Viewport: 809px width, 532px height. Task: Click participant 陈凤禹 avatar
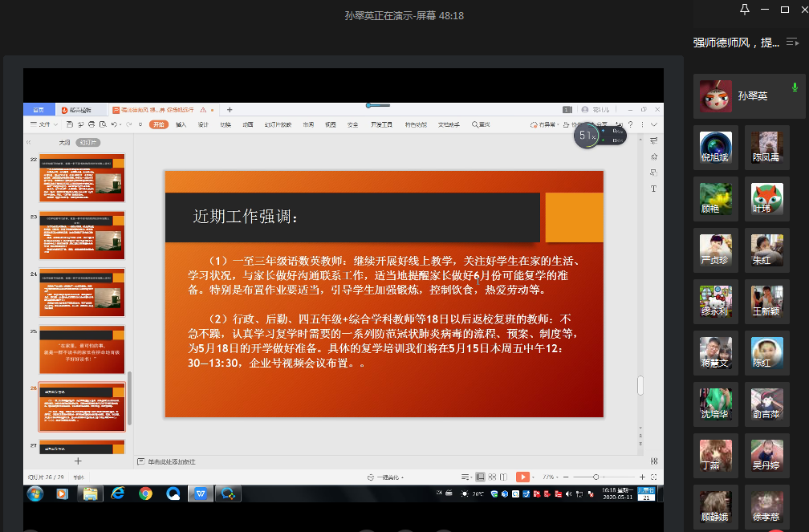(766, 147)
